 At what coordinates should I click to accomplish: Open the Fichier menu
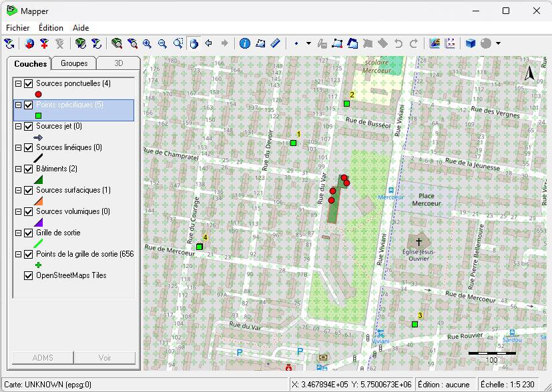coord(17,28)
